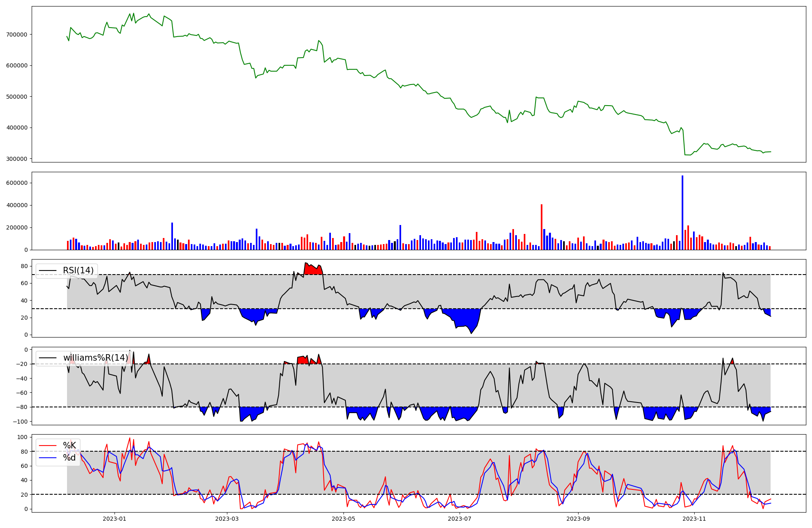Click the 700000 price axis tick label
Viewport: 812px width, 528px height.
click(x=17, y=35)
